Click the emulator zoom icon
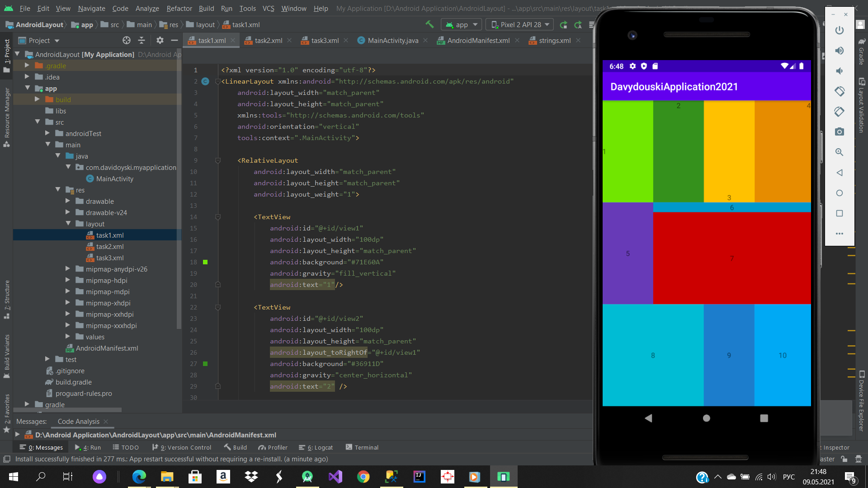The image size is (868, 488). 840,152
